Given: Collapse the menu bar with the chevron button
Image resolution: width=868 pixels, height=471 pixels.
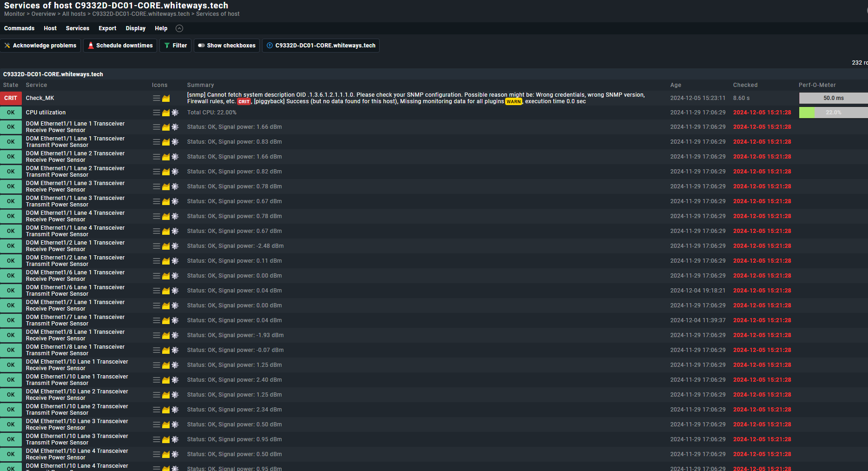Looking at the screenshot, I should (x=179, y=28).
